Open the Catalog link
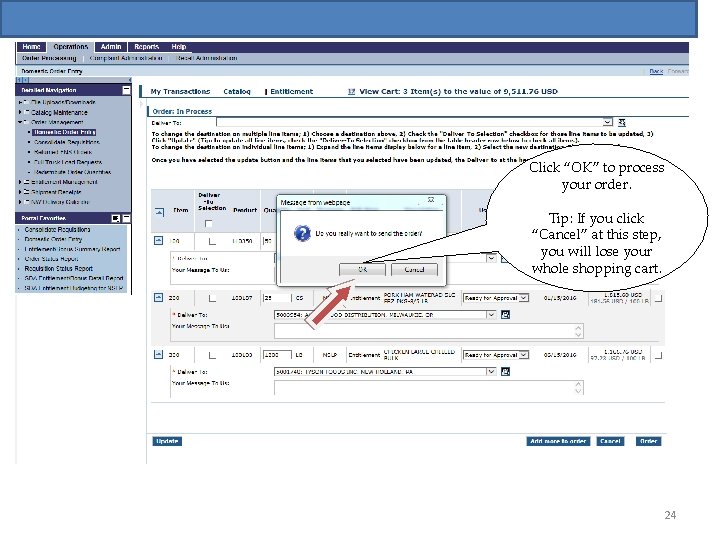This screenshot has width=720, height=540. [237, 91]
